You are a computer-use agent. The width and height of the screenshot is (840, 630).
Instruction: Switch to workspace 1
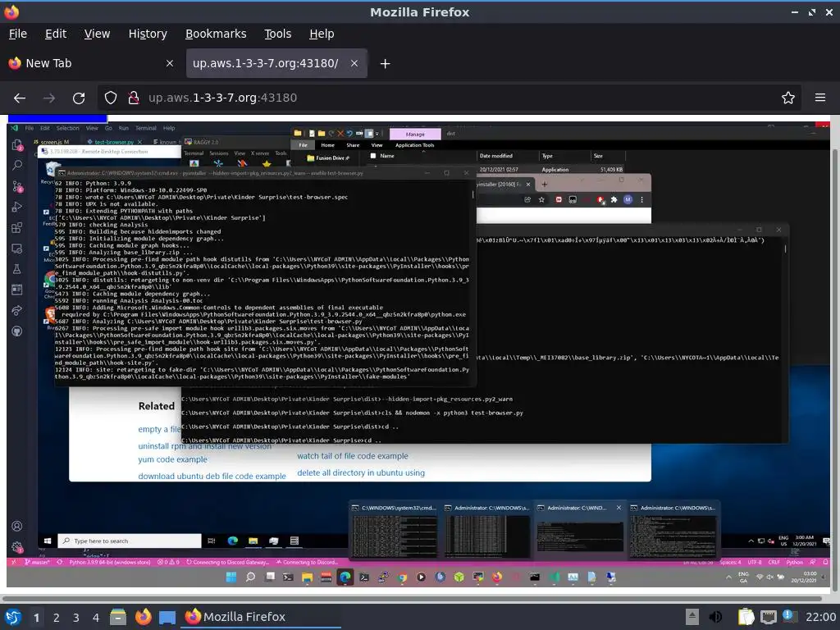36,618
